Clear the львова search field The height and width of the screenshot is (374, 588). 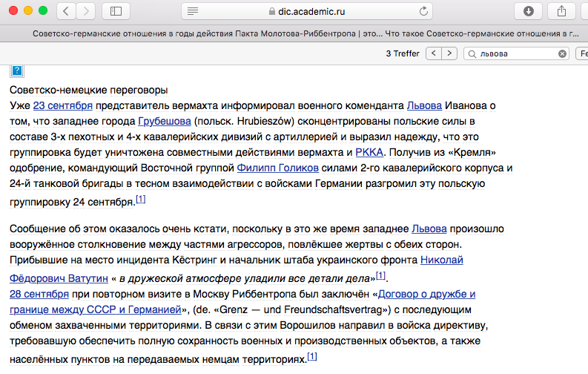562,53
